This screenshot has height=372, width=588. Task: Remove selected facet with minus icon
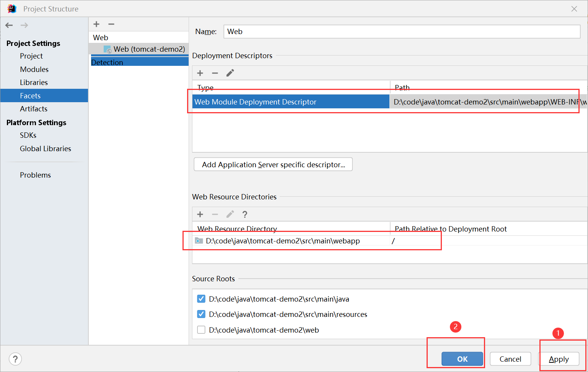111,24
